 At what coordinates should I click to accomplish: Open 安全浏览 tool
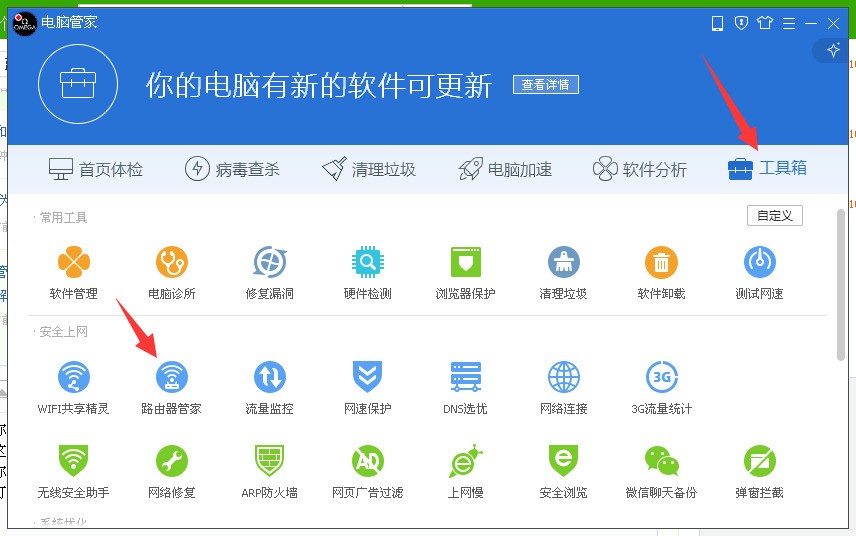(563, 472)
